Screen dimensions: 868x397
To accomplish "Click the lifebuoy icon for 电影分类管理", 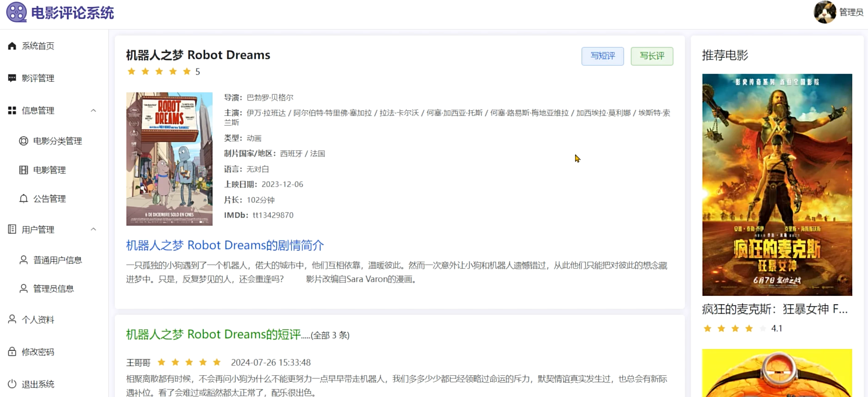I will click(24, 141).
